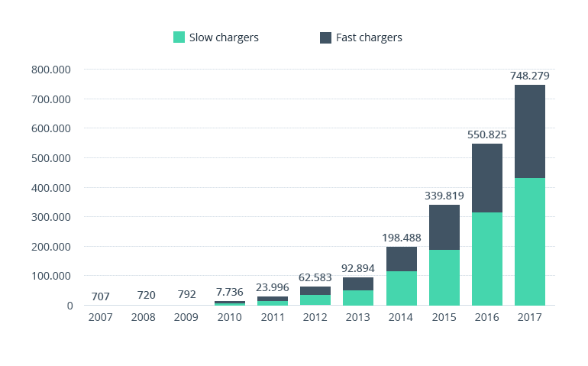Toggle the Slow chargers legend label
This screenshot has width=588, height=366.
tap(224, 37)
